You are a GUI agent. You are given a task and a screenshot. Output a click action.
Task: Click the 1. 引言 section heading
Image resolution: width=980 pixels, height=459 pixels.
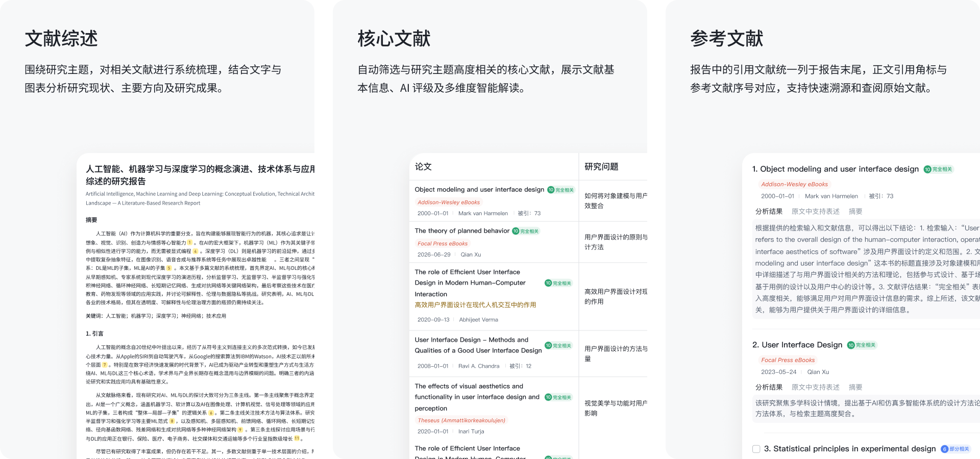94,334
